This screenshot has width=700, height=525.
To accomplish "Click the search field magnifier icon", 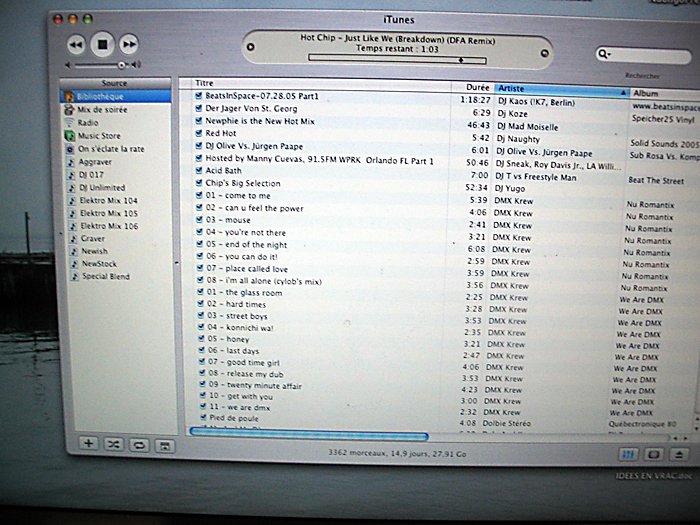I will pyautogui.click(x=604, y=54).
